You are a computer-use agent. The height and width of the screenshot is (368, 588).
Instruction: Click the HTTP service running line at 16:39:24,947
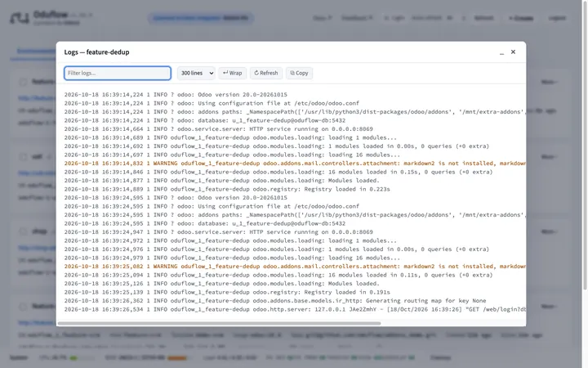[219, 232]
